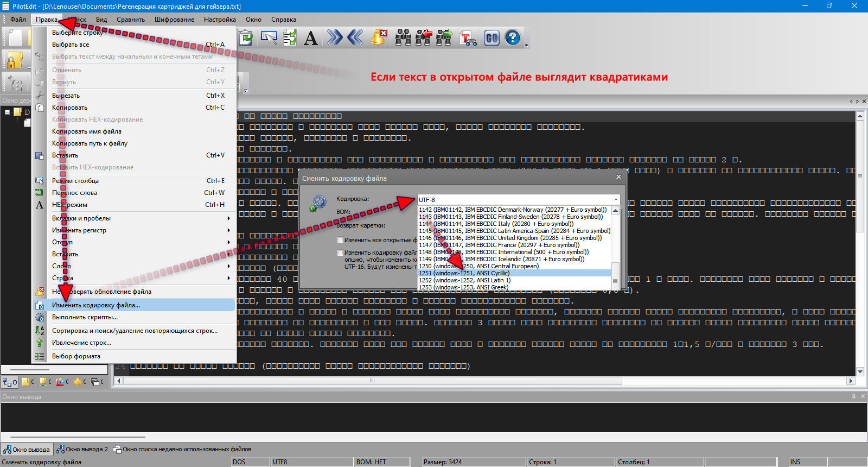This screenshot has height=467, width=868.
Task: Click the large letter A font icon
Action: point(311,37)
